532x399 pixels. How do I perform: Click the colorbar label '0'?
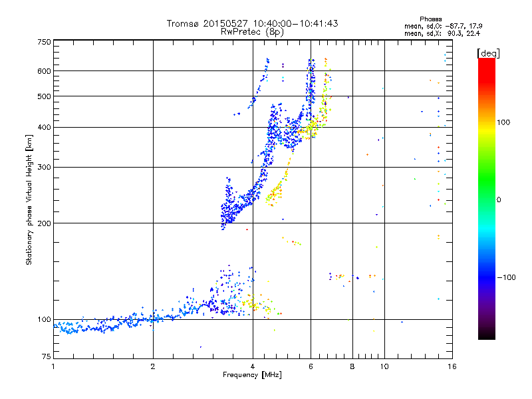(x=499, y=200)
